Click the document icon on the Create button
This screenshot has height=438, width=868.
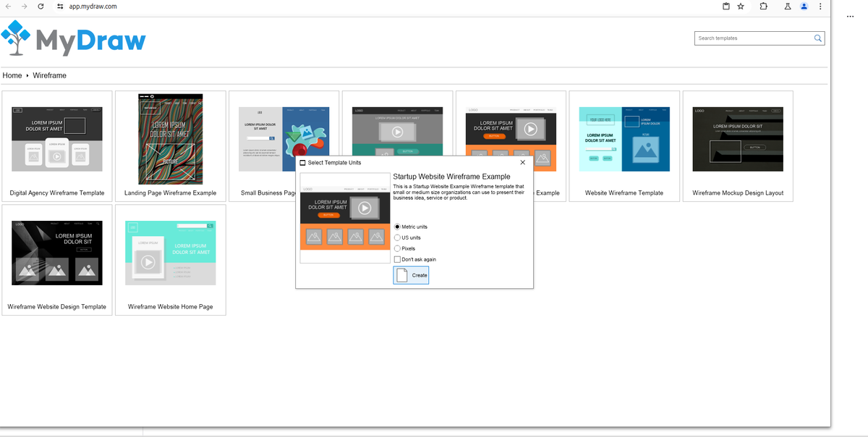pyautogui.click(x=401, y=274)
